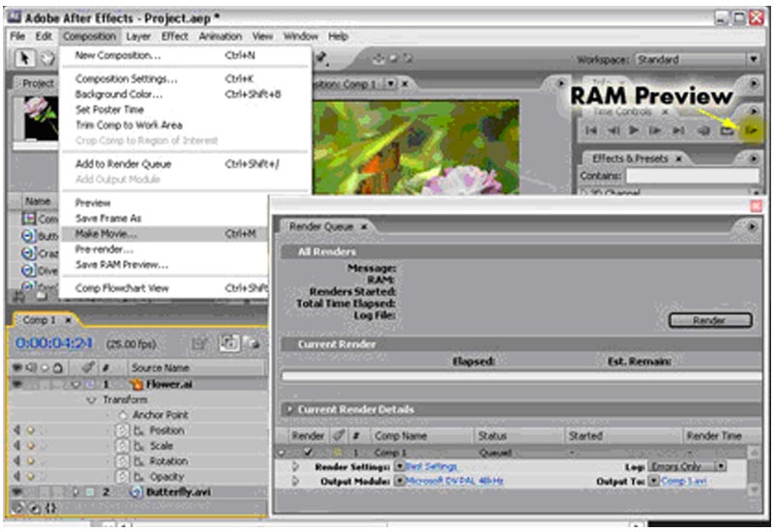This screenshot has height=532, width=774.
Task: Go to previous Rotation keyframe arrow
Action: pos(16,461)
